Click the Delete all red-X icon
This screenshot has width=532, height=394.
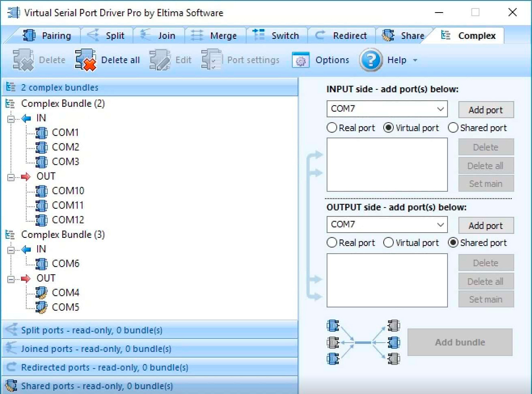click(x=86, y=60)
